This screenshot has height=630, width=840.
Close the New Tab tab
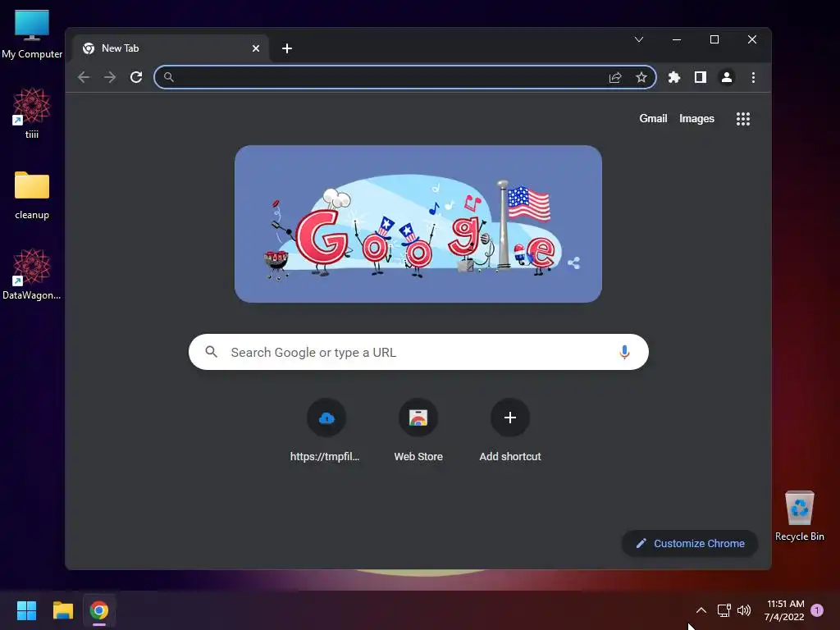click(x=256, y=48)
